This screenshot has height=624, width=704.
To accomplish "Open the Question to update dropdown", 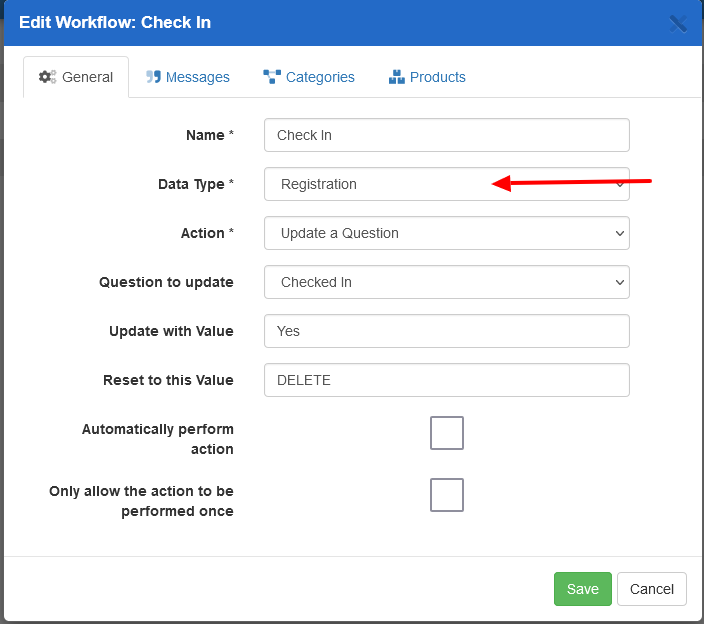I will click(446, 282).
